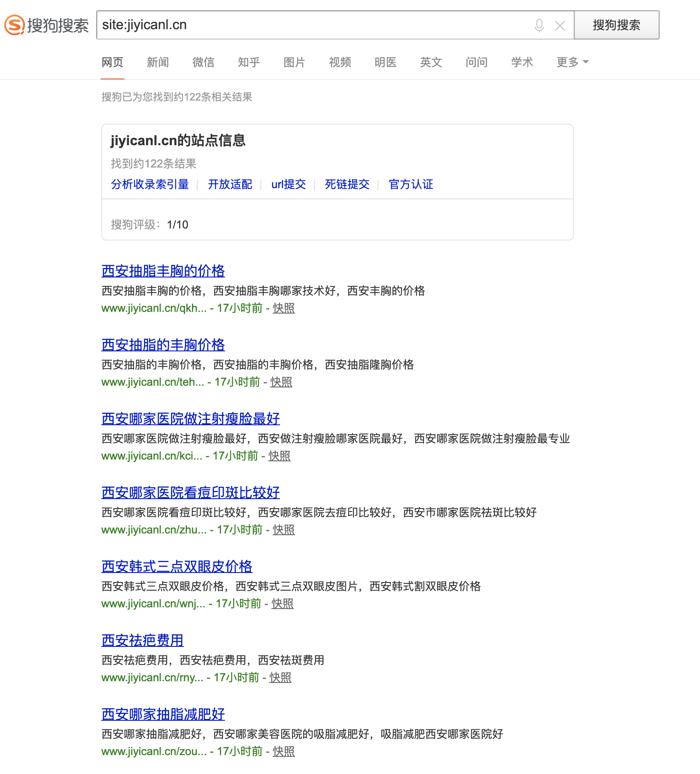Click the URL www.jiyicanl.cn/rny...
Image resolution: width=700 pixels, height=774 pixels.
pos(152,677)
